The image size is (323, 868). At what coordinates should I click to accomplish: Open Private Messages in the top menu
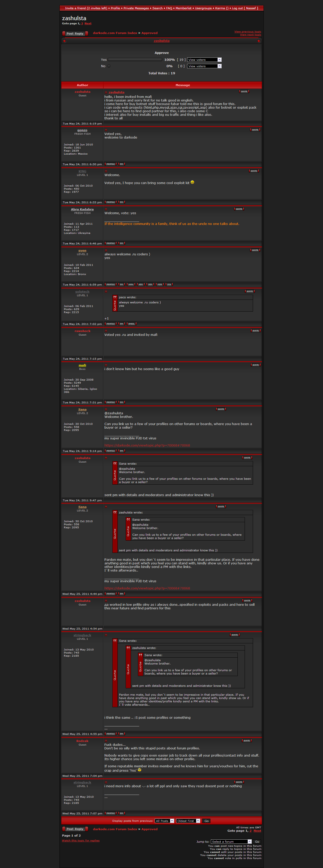click(136, 8)
